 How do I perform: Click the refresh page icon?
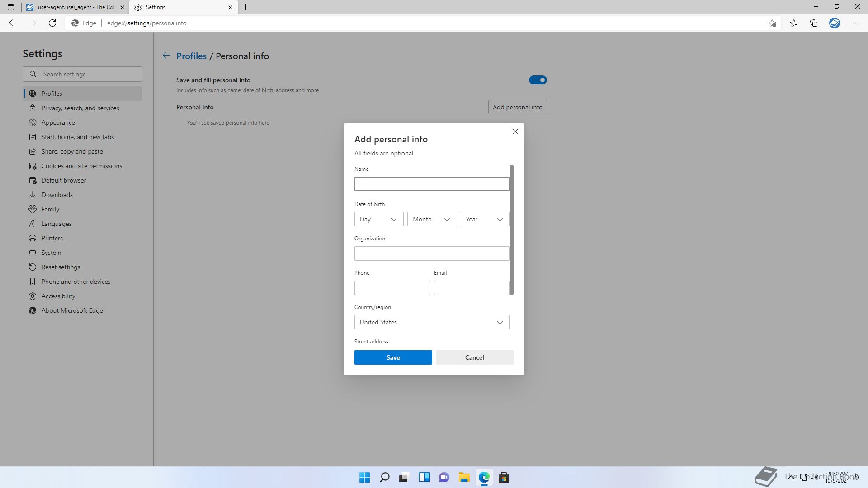click(x=52, y=23)
